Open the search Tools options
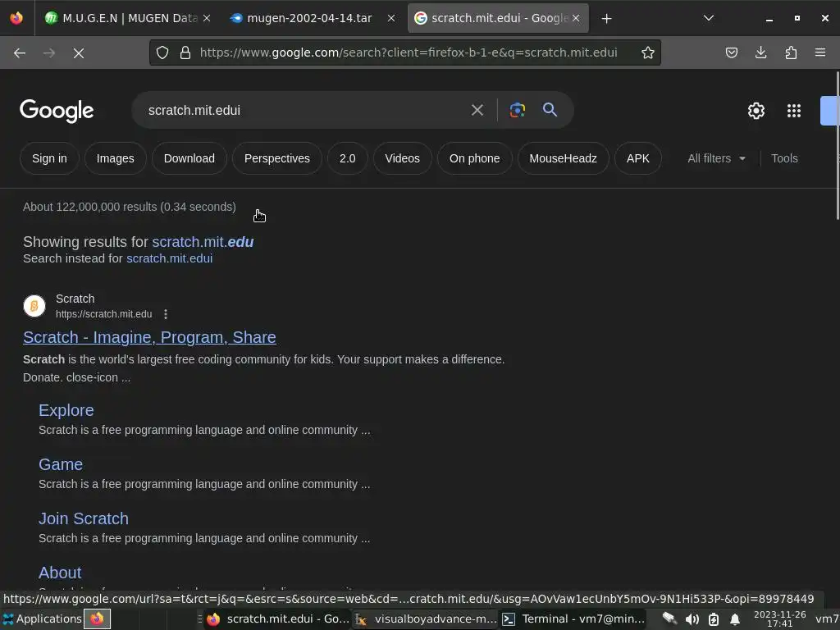This screenshot has width=840, height=630. (x=784, y=158)
